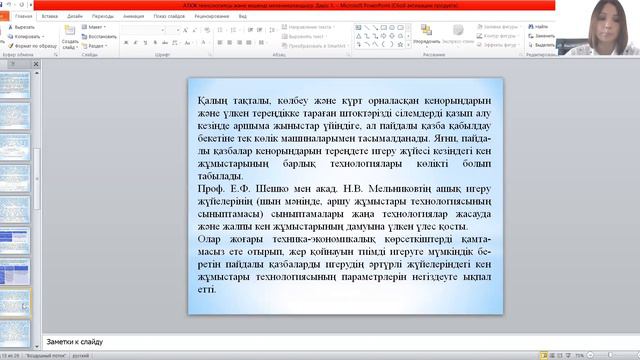640x360 pixels.
Task: Click the Заменить (Replace) button
Action: click(542, 36)
